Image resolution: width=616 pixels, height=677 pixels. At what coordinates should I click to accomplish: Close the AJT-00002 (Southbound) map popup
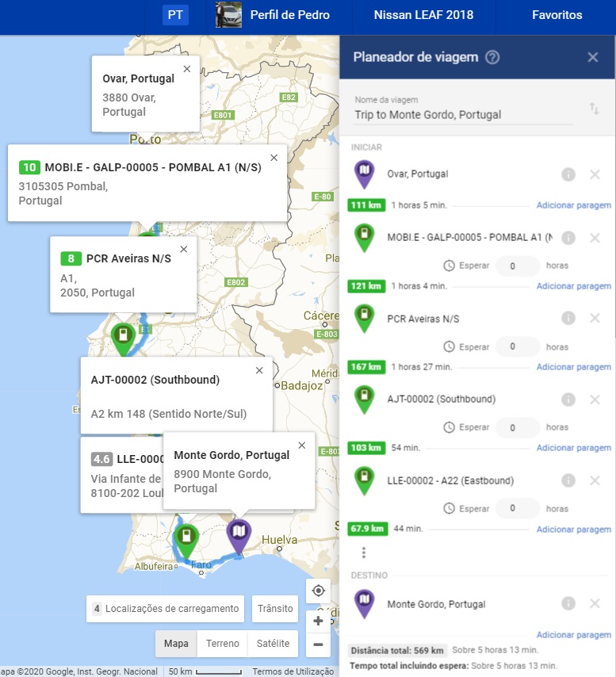point(259,370)
